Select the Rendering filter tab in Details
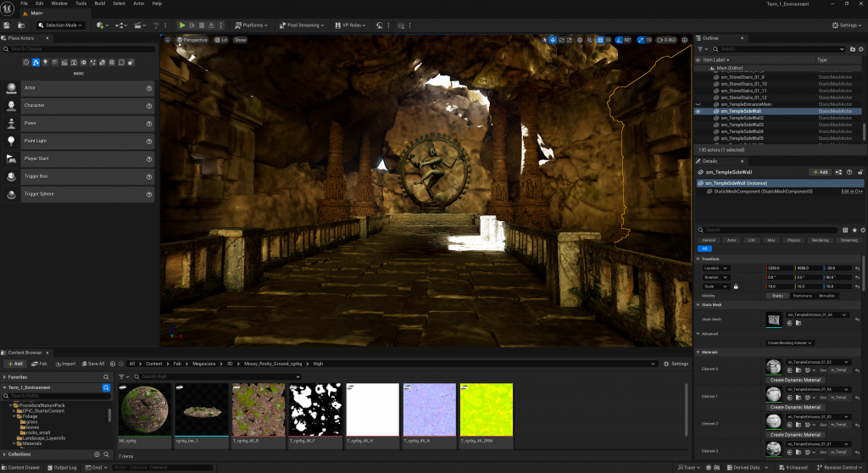The height and width of the screenshot is (473, 868). [820, 241]
